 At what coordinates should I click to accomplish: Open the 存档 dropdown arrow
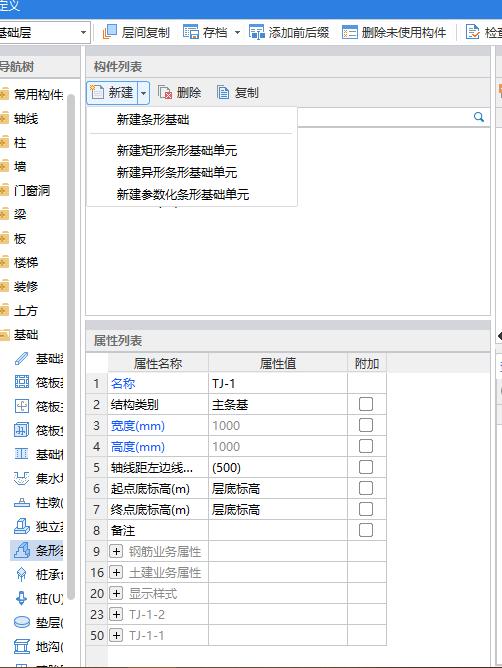(x=237, y=32)
